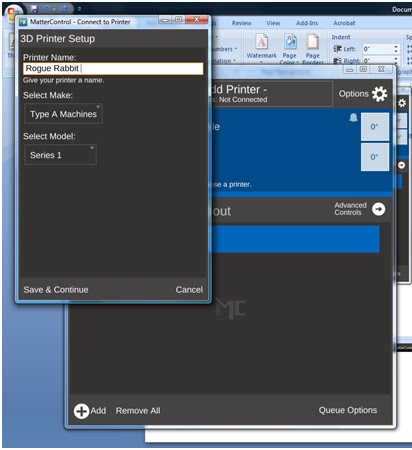This screenshot has width=412, height=450.
Task: Click Remove All in queue
Action: tap(138, 411)
